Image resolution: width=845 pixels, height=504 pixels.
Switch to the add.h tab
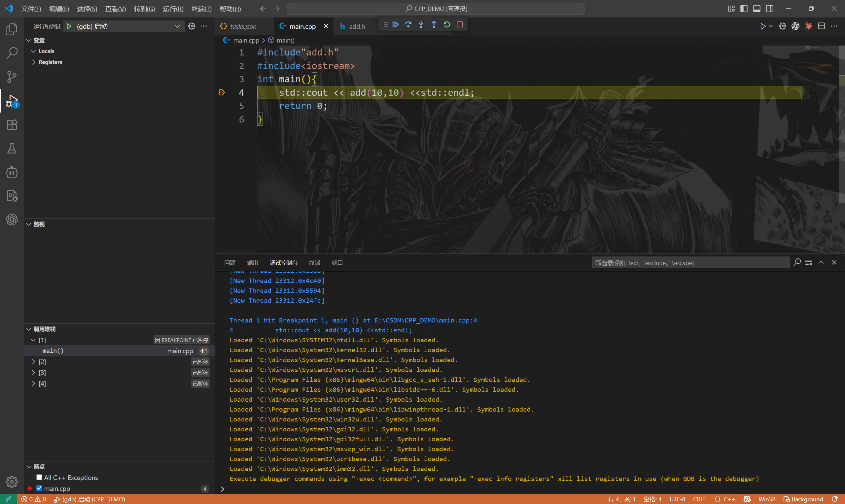tap(357, 26)
